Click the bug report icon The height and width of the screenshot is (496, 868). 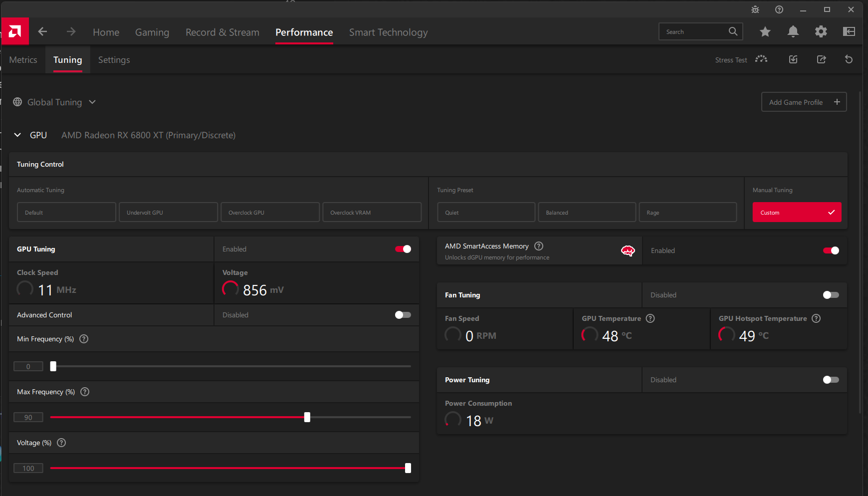(755, 9)
